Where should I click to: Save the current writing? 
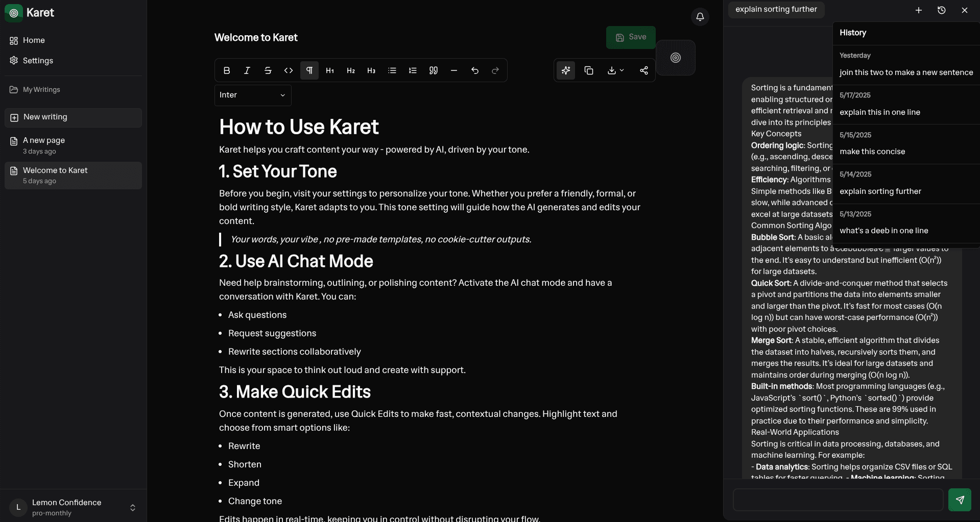click(631, 37)
